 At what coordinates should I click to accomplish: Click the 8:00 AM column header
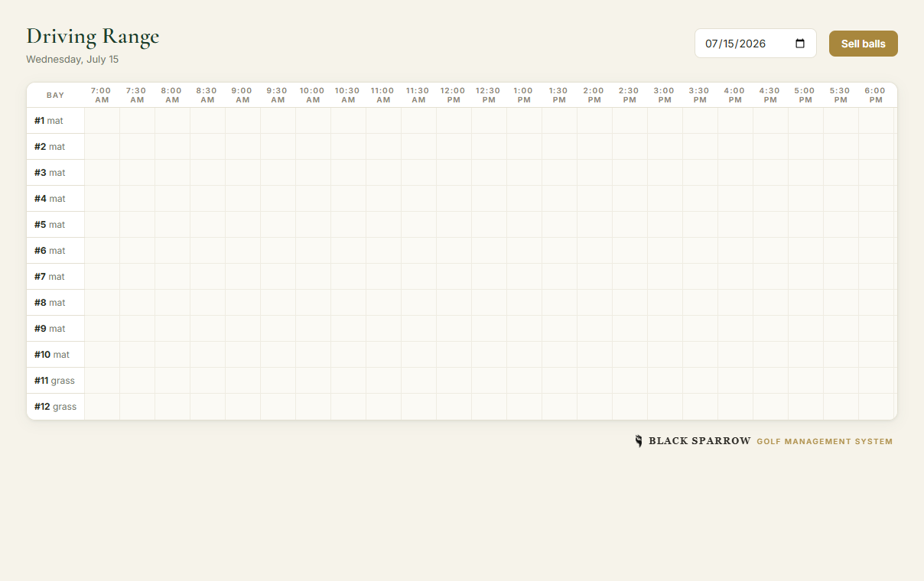173,95
